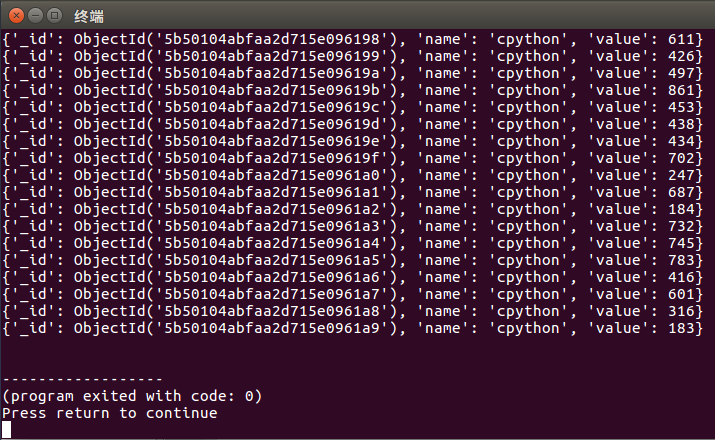This screenshot has height=440, width=715.
Task: Click 'cpython' name in the value 702 row
Action: coord(528,159)
